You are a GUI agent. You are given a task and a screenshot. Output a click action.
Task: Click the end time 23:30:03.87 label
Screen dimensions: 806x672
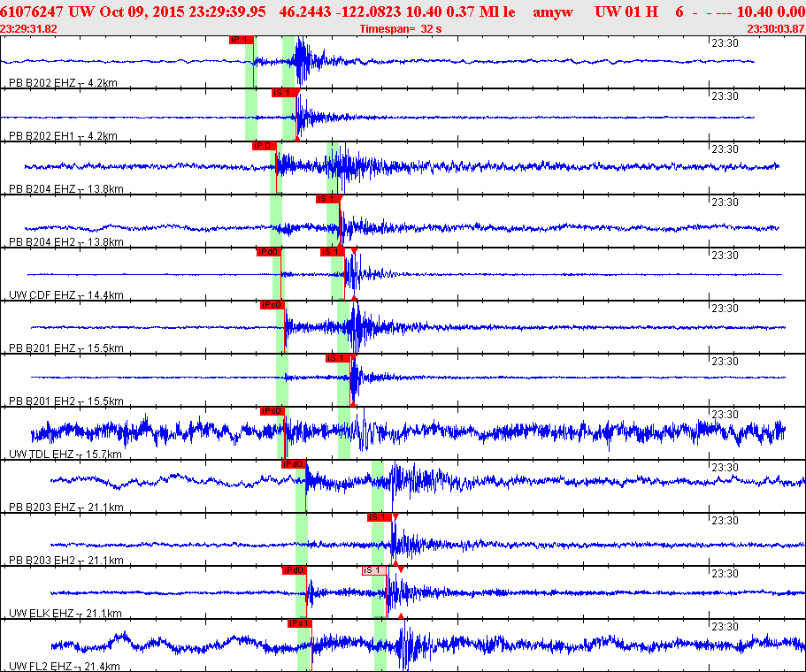(x=775, y=29)
